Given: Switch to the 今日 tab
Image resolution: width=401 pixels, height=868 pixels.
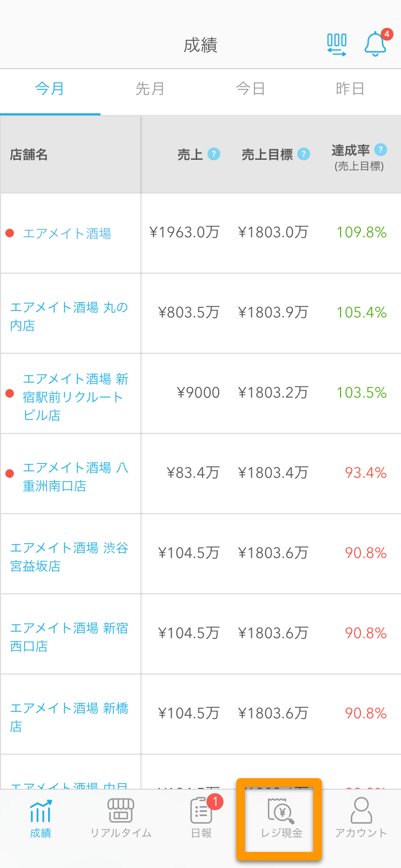Looking at the screenshot, I should coord(251,89).
